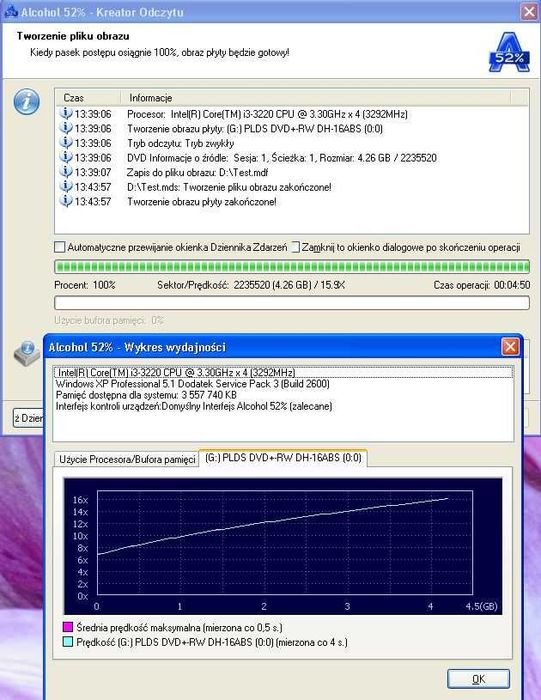Click the Alcohol 52% logo in the header
This screenshot has width=541, height=700.
coord(509,52)
